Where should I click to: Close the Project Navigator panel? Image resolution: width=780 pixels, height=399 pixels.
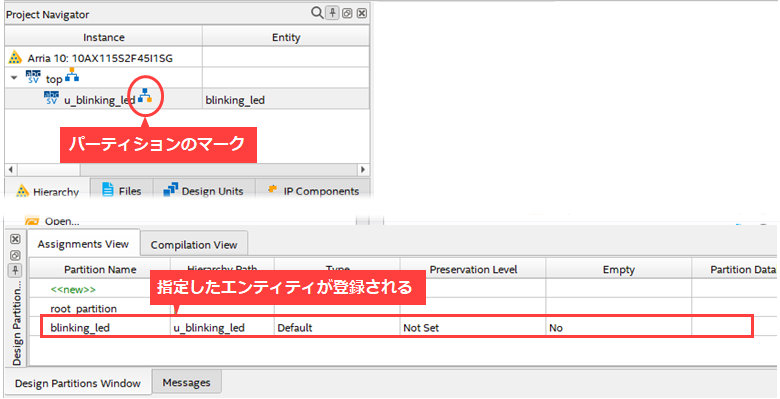[x=362, y=13]
